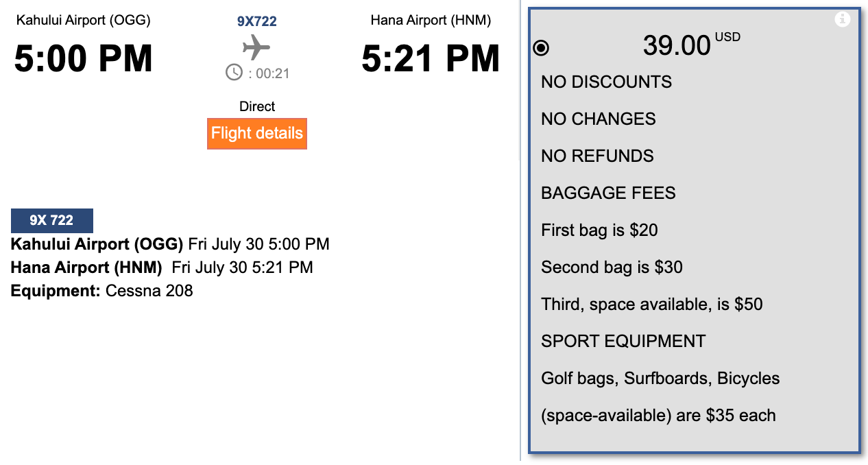
Task: Click the Hana Airport (HNM) header label
Action: 431,20
